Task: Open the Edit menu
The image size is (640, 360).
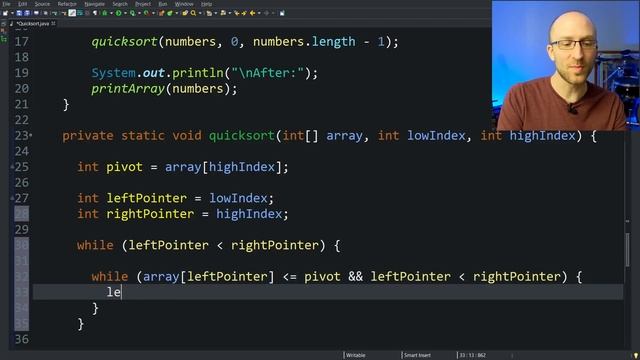Action: 22,4
